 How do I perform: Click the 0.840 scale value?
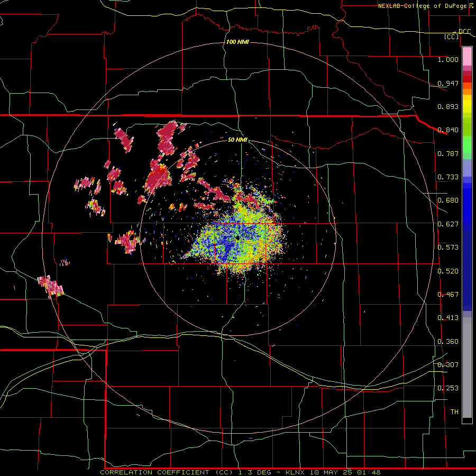448,130
